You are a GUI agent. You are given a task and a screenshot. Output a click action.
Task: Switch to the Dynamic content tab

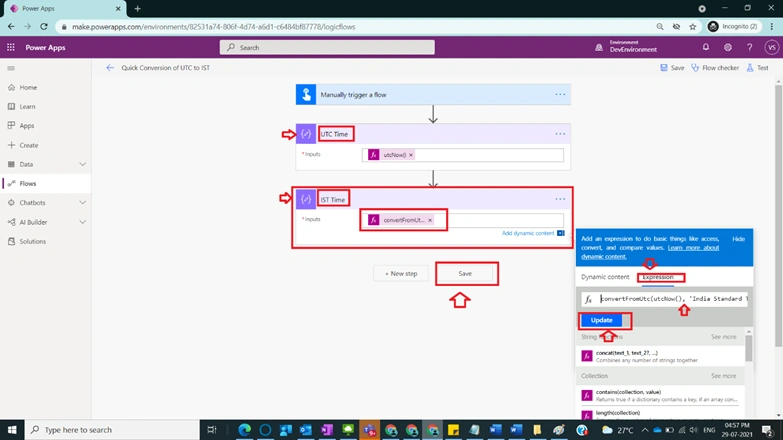tap(605, 277)
